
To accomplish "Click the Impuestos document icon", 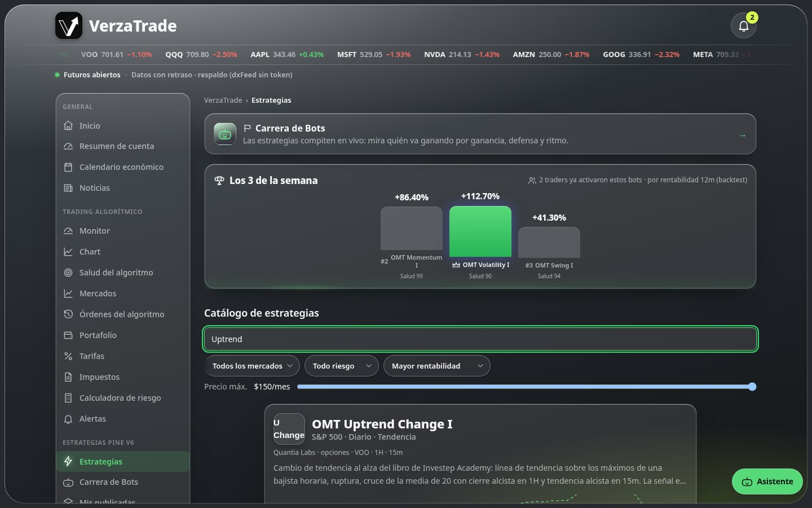I will tap(68, 377).
